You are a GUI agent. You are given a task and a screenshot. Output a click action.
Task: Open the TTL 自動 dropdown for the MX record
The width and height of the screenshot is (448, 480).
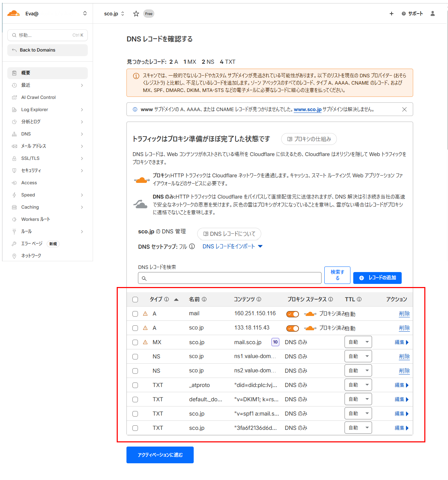358,342
